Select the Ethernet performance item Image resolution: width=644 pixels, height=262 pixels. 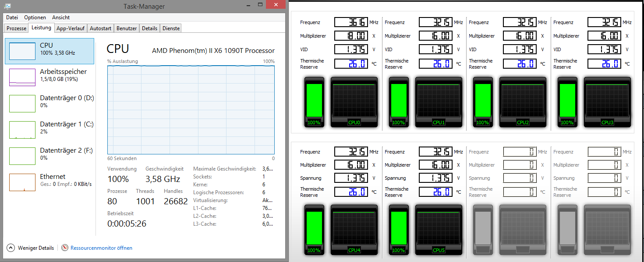click(x=50, y=182)
